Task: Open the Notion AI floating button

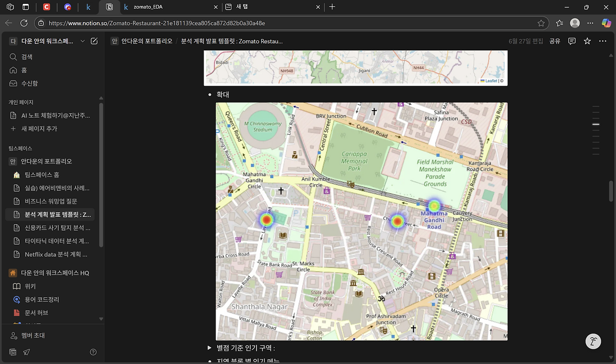Action: (593, 341)
